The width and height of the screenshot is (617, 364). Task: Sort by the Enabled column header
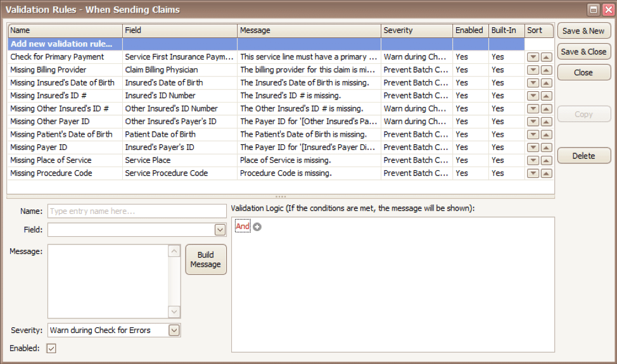point(471,30)
